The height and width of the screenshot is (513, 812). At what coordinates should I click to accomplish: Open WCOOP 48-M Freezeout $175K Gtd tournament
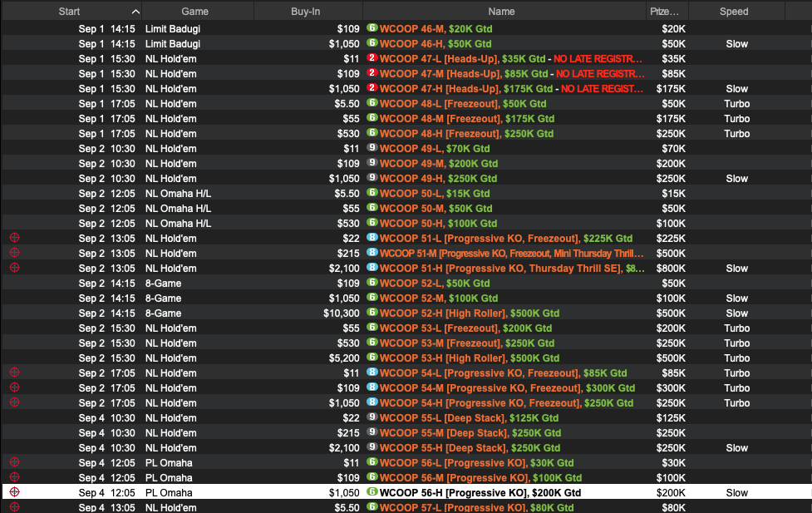coord(467,119)
